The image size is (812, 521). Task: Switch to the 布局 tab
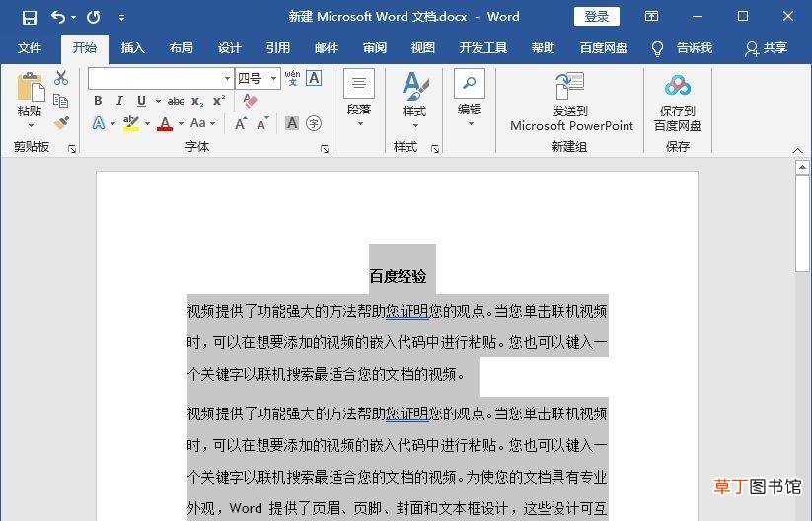[x=182, y=48]
